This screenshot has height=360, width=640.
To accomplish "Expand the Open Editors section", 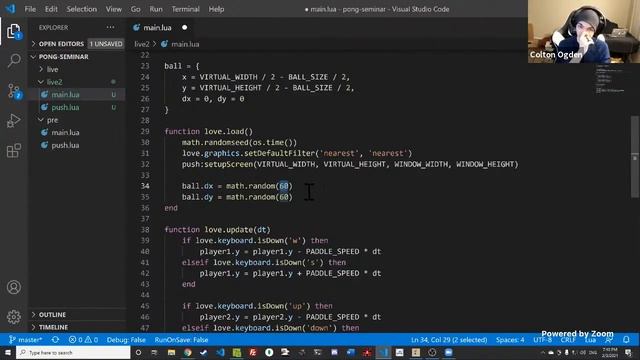I will click(x=61, y=44).
